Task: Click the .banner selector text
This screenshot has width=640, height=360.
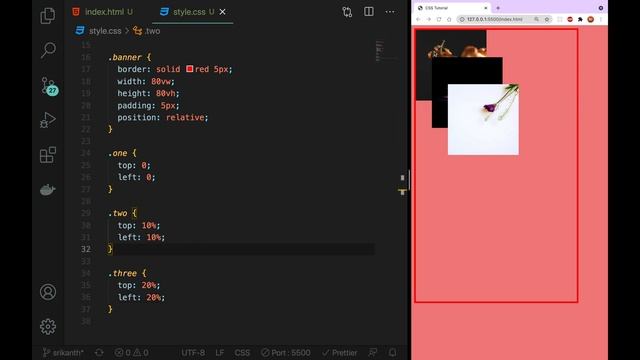Action: click(x=124, y=57)
